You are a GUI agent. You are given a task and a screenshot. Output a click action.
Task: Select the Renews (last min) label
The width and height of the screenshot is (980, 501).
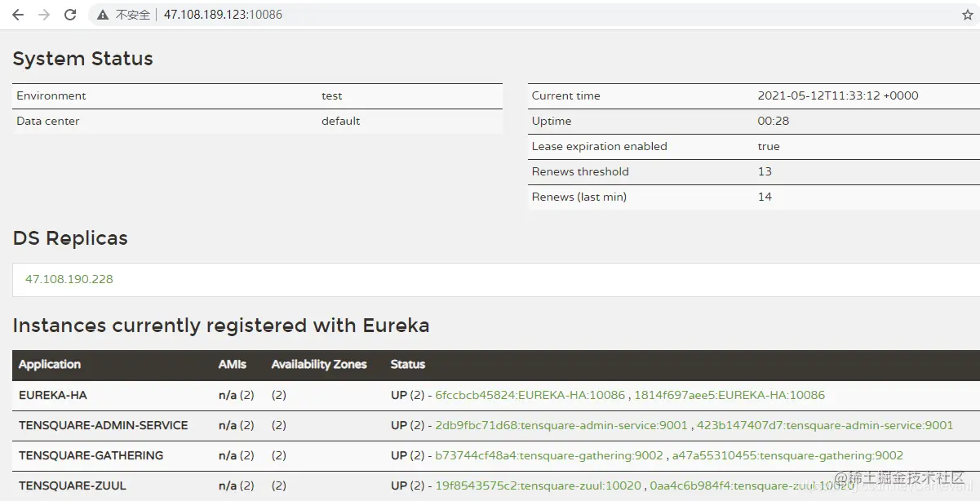tap(579, 197)
